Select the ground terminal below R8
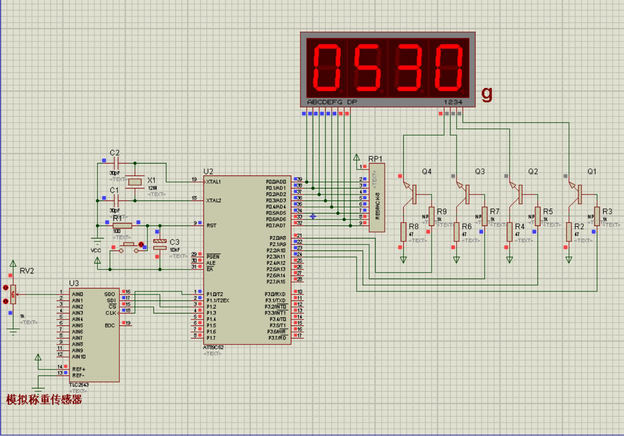This screenshot has height=436, width=624. (403, 260)
